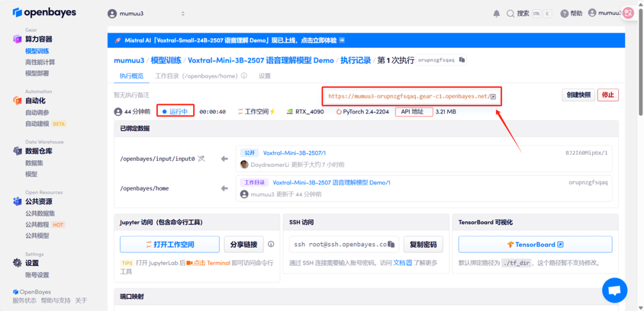The height and width of the screenshot is (311, 644).
Task: Open 模型 under 数据仓库
Action: (31, 174)
